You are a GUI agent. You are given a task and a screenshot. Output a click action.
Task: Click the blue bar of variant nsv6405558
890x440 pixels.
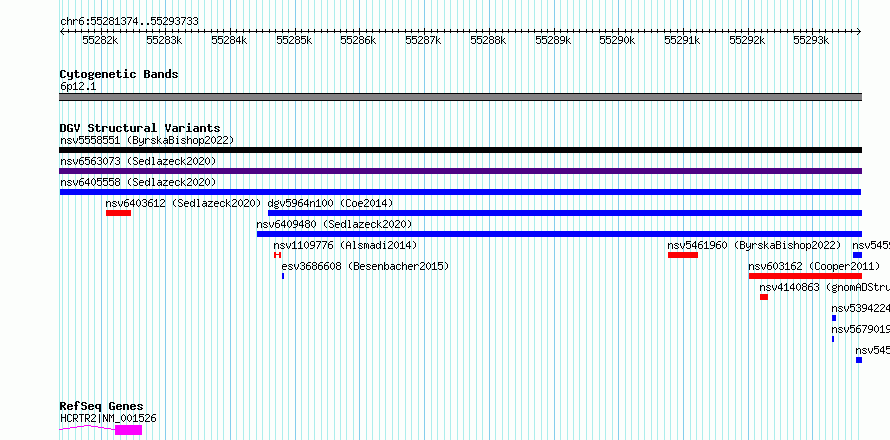[x=460, y=192]
